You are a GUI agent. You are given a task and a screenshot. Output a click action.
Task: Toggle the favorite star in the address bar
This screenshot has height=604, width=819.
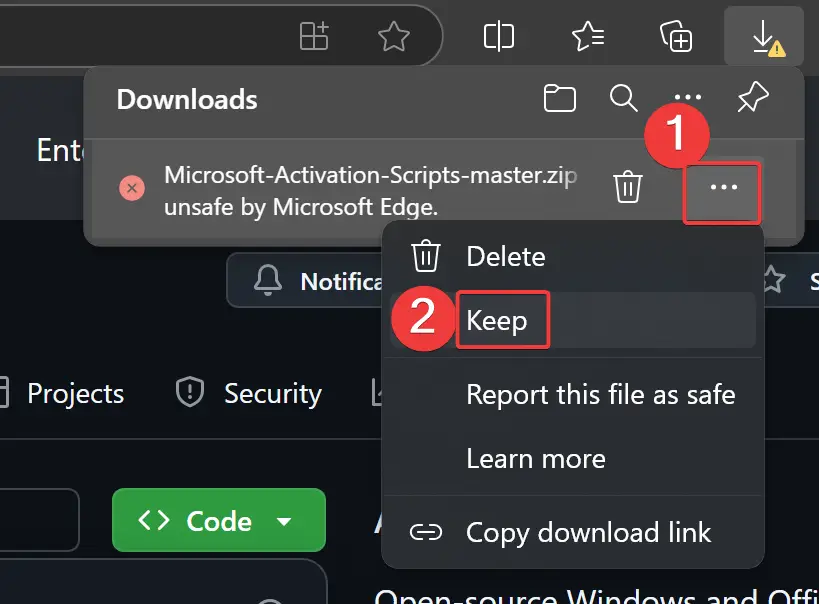[x=393, y=36]
